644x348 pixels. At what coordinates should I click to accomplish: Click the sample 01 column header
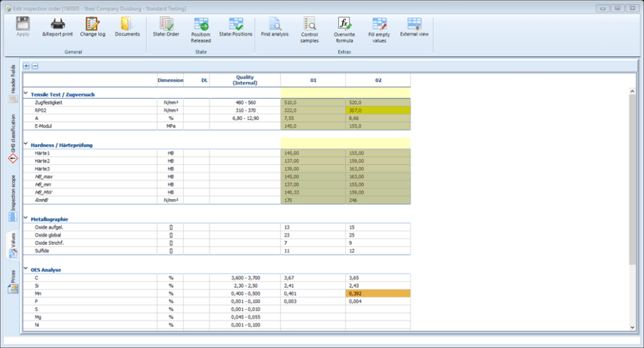click(x=313, y=80)
